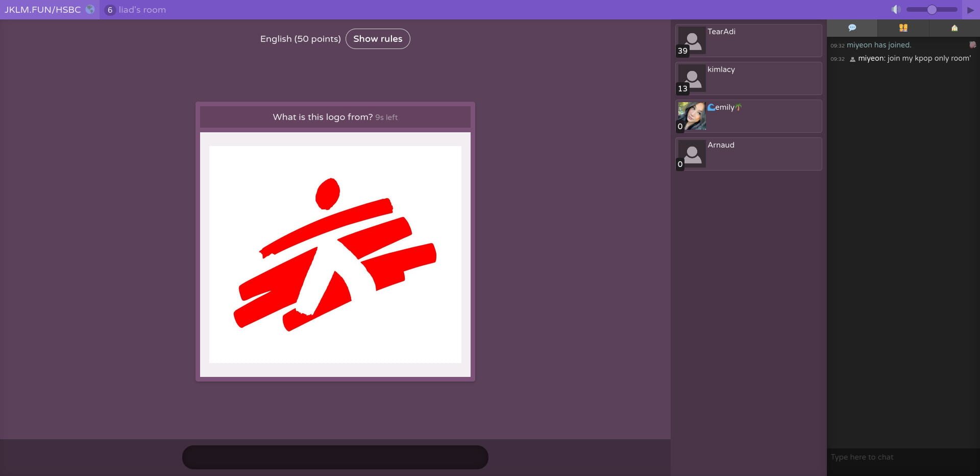Click the "liad's room" title
Viewport: 980px width, 476px height.
[x=142, y=10]
